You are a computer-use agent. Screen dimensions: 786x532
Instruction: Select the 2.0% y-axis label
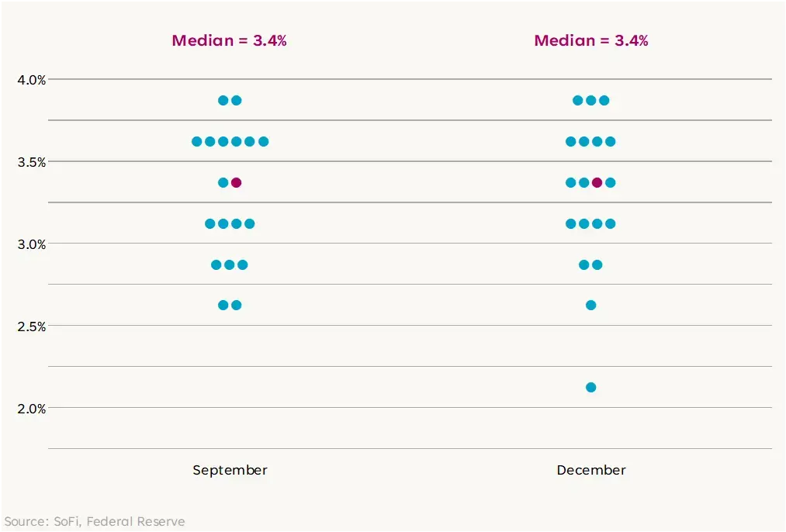(32, 408)
